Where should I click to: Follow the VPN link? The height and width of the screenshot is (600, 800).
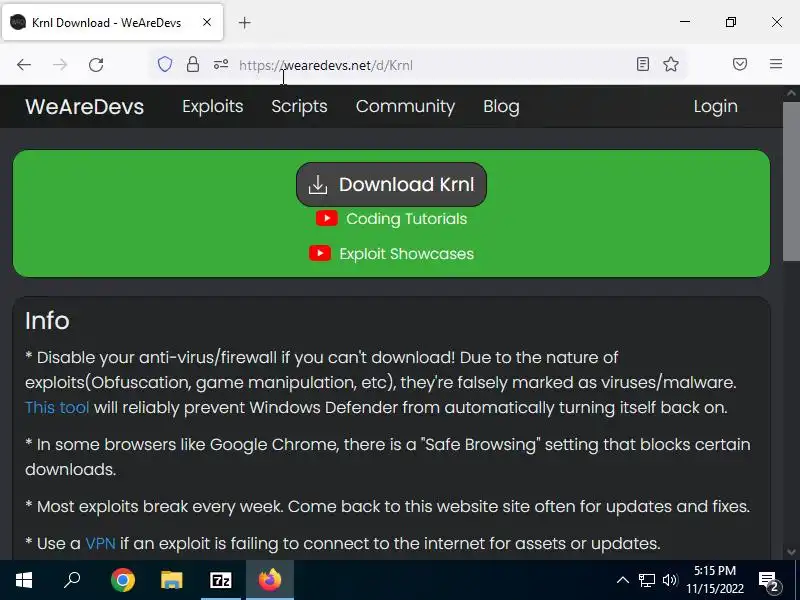[100, 543]
